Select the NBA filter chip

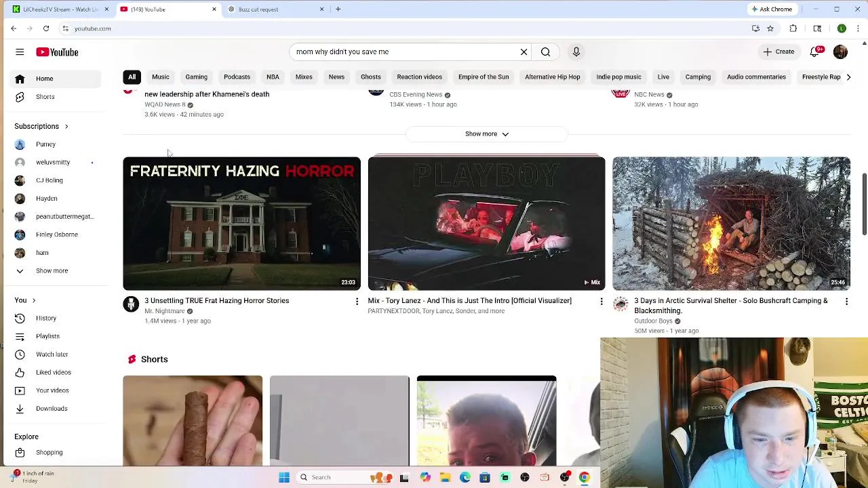[x=273, y=77]
